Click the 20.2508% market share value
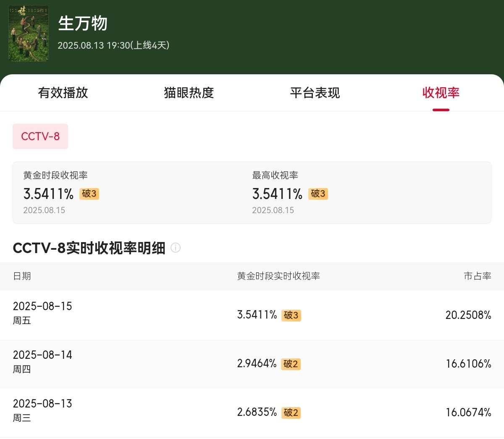This screenshot has width=504, height=439. click(x=468, y=315)
